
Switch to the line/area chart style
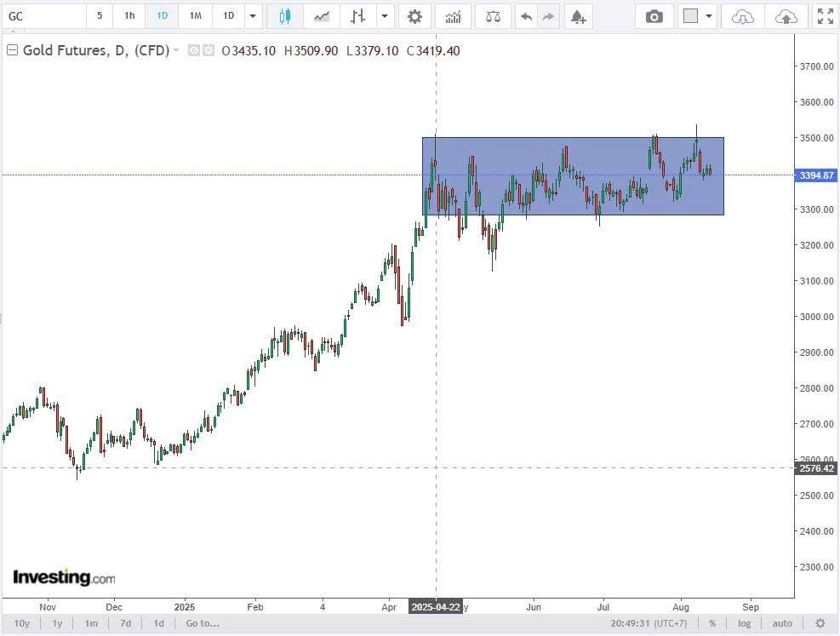322,16
